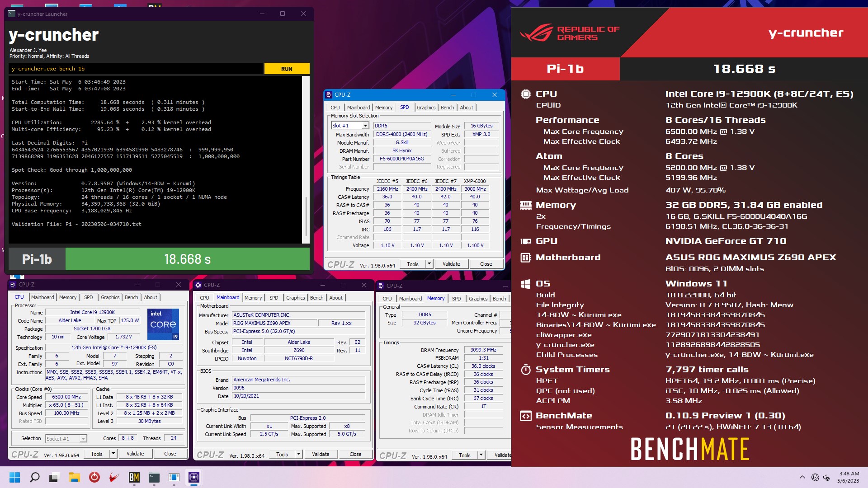Open the y-cruncher launcher taskbar icon
This screenshot has height=488, width=868.
174,477
